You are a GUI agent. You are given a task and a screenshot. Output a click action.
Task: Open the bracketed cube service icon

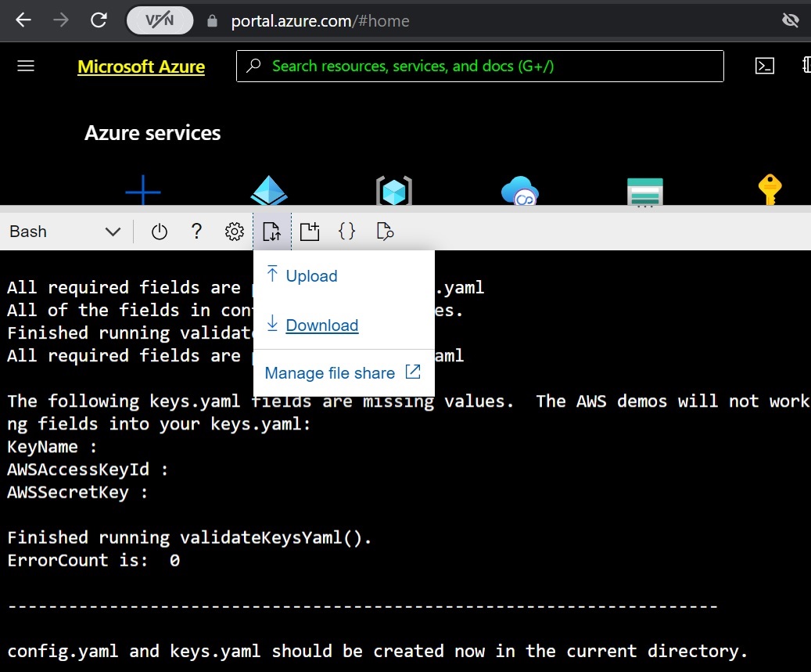394,191
